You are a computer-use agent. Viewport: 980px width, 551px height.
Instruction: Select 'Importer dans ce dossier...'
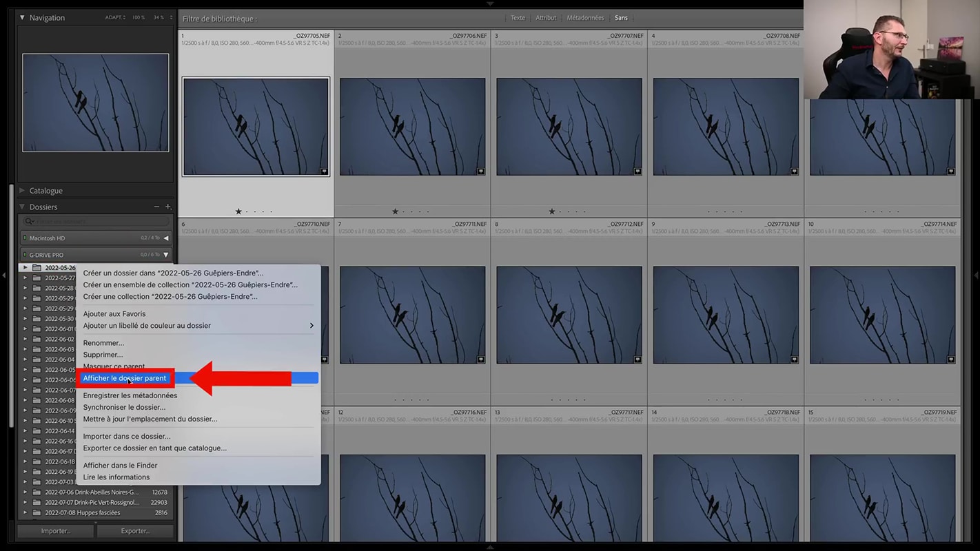point(127,437)
